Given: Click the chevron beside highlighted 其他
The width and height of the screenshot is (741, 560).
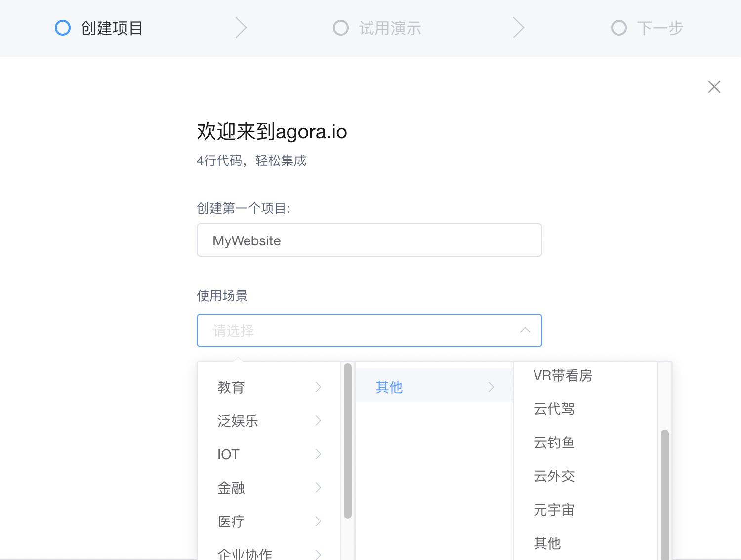Looking at the screenshot, I should [491, 387].
